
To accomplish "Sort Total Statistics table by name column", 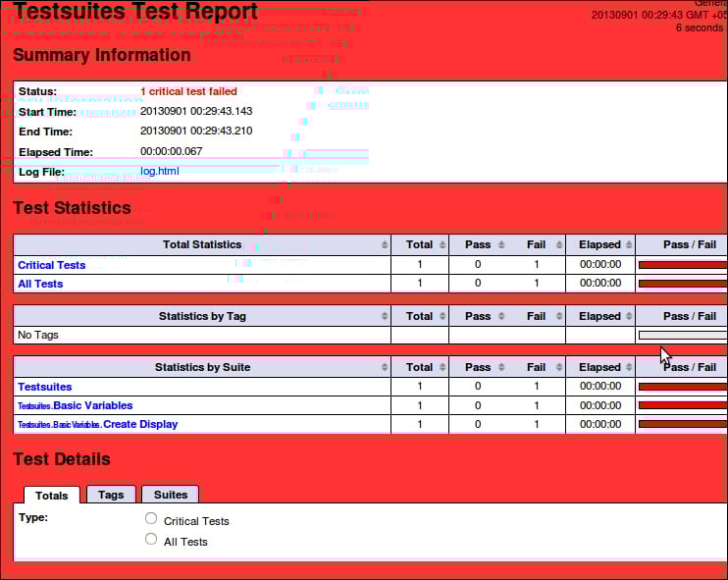I will (x=384, y=244).
